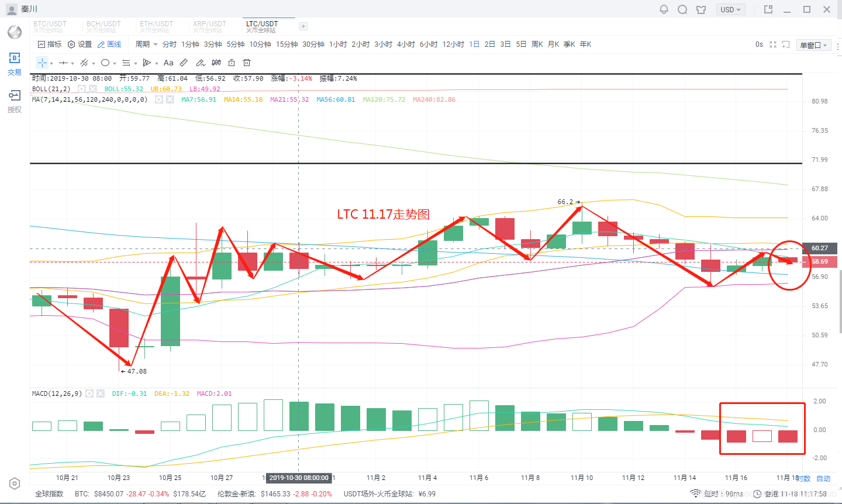Image resolution: width=842 pixels, height=504 pixels.
Task: Open 单窗口 window layout dropdown
Action: (x=814, y=45)
